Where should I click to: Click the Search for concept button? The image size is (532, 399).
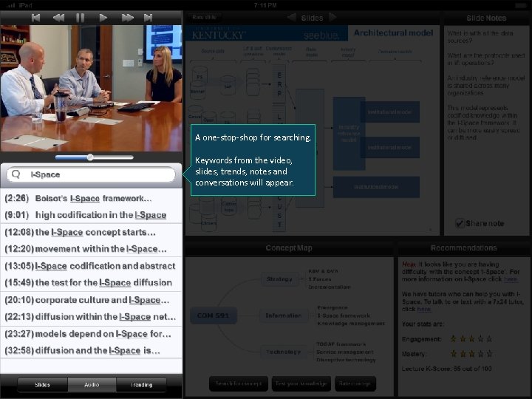coord(239,383)
